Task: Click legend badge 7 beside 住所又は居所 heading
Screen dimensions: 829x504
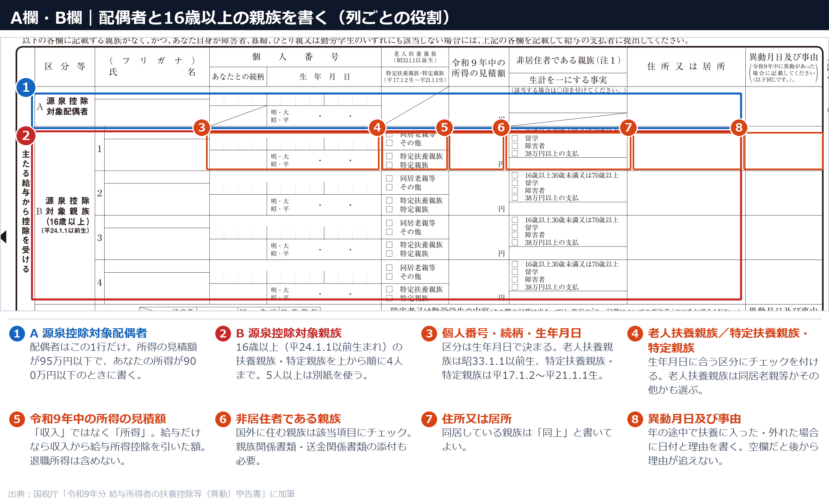Action: click(x=429, y=419)
